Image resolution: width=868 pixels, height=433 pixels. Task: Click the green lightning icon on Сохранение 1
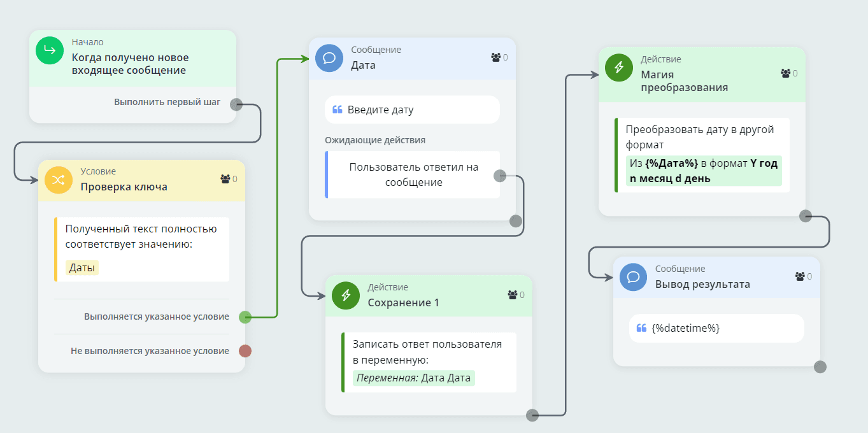click(x=346, y=295)
